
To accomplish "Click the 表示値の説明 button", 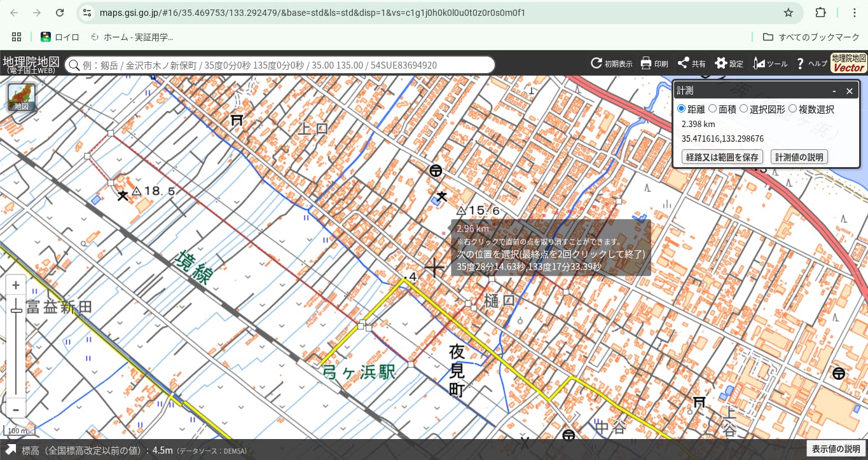I will tap(836, 449).
